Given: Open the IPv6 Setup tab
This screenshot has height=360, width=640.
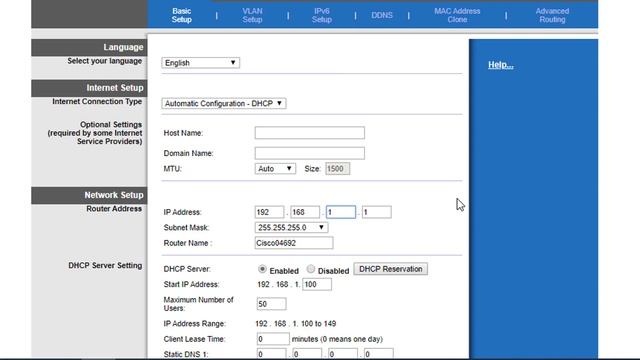Looking at the screenshot, I should pos(322,15).
